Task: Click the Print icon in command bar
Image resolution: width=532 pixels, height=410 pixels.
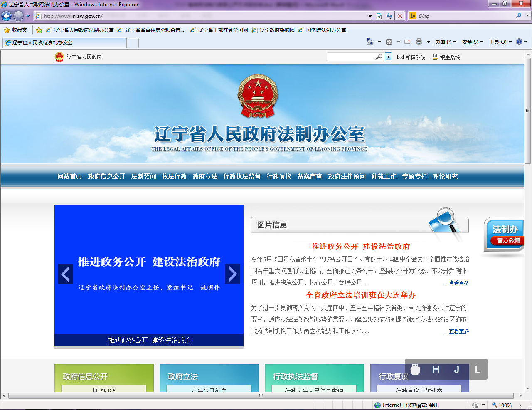Action: click(419, 42)
